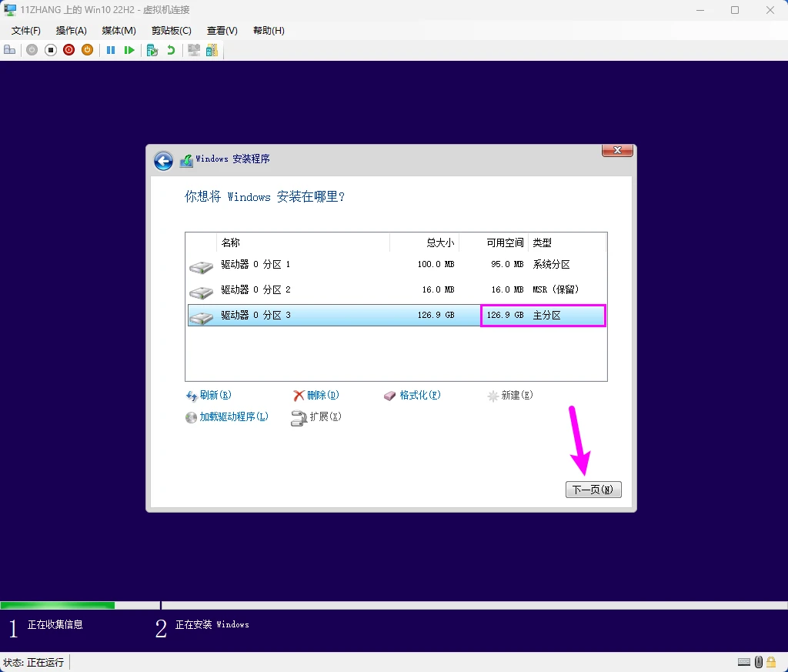Open the 文件(F) menu

tap(25, 31)
